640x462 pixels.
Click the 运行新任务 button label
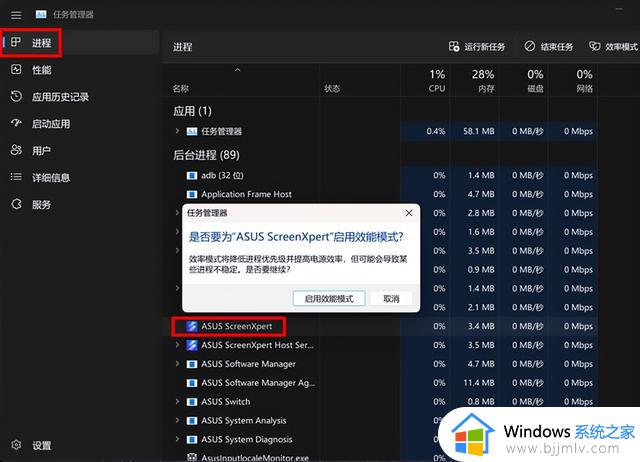(485, 47)
